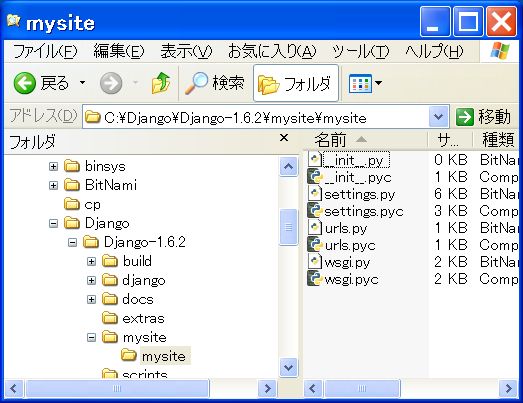The image size is (523, 403).
Task: Close the Folders pane with X
Action: pos(284,137)
